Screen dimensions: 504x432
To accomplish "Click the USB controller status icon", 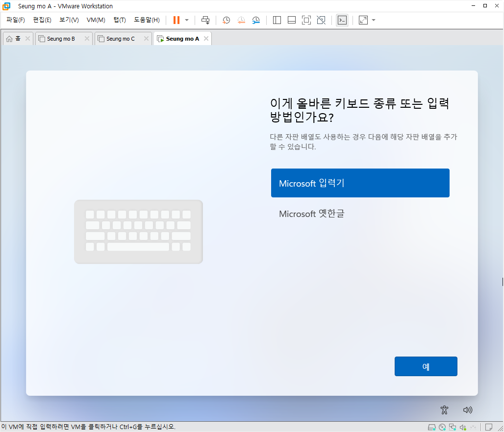I will pyautogui.click(x=473, y=427).
